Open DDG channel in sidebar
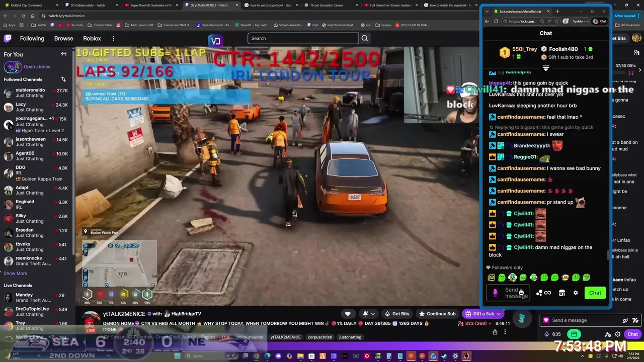The height and width of the screenshot is (362, 644). pos(36,172)
